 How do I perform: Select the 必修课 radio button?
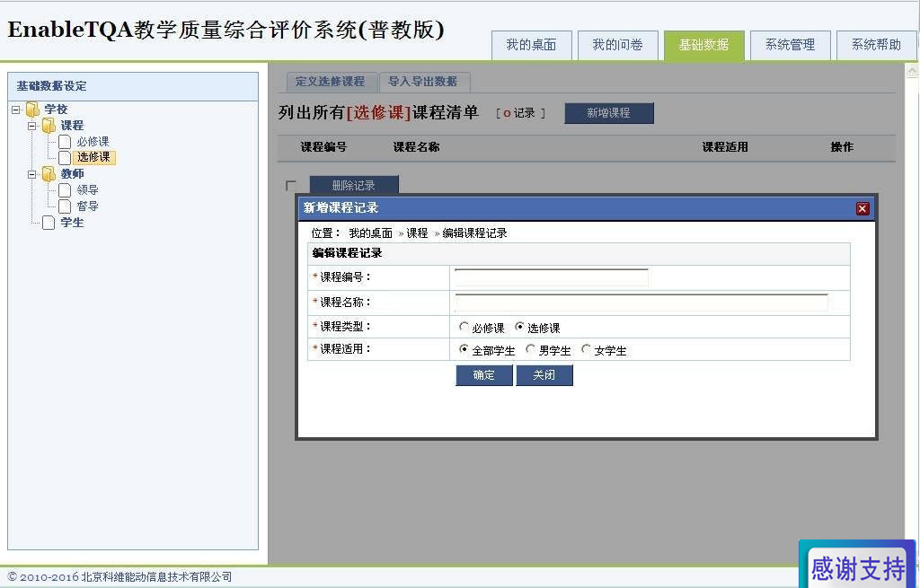click(464, 327)
